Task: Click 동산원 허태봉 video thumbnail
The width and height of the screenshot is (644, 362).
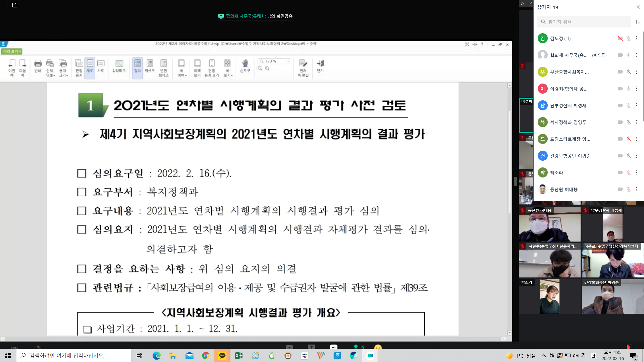Action: coord(549,224)
